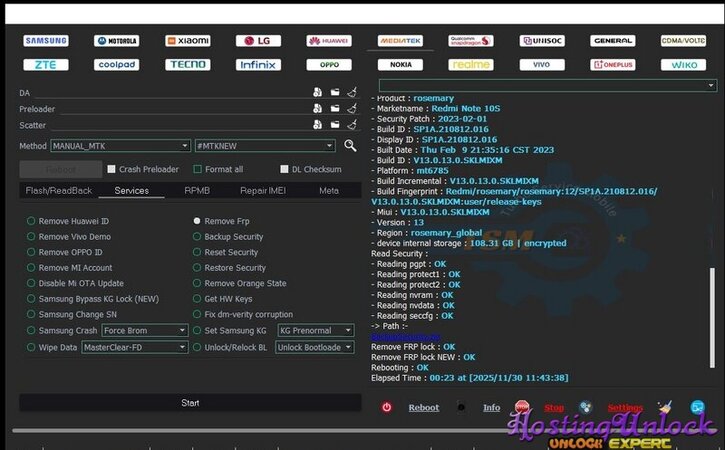Select the Infinix brand logo
Screen dimensions: 725x450
tap(257, 65)
